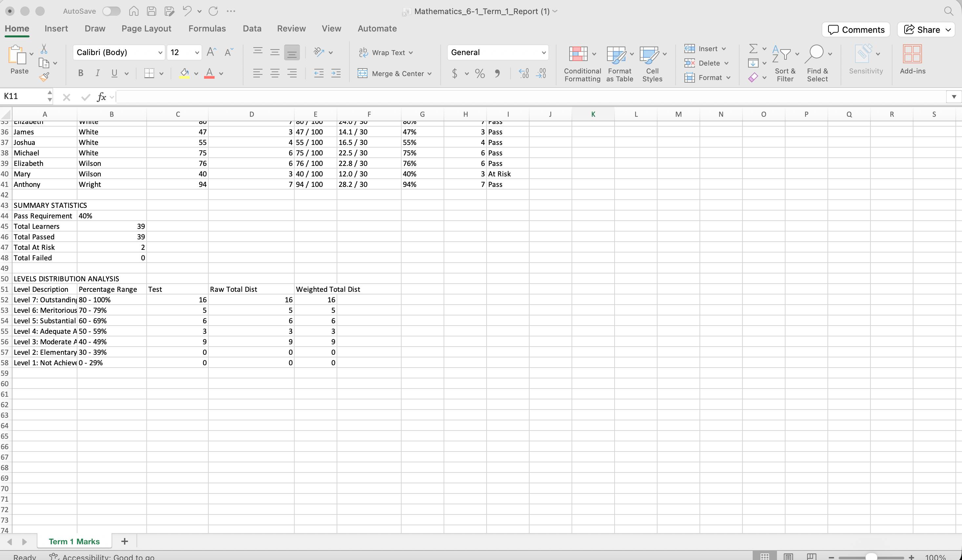Screen dimensions: 962x560
Task: Open the Review ribbon tab
Action: point(291,28)
